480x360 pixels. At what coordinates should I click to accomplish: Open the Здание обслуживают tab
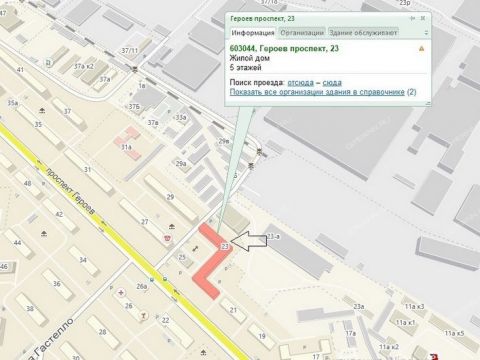point(363,32)
